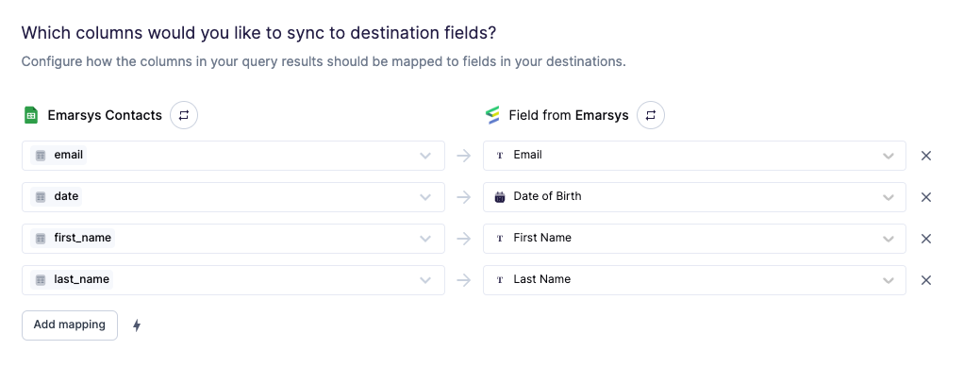Click the lightning bolt auto-map icon
The image size is (980, 383).
coord(137,325)
